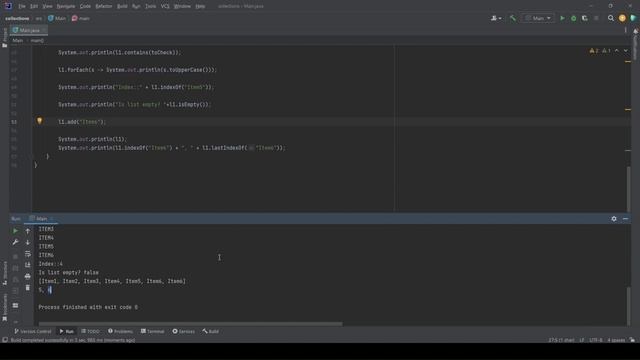Build project using hammer icon
The width and height of the screenshot is (640, 360).
(513, 18)
